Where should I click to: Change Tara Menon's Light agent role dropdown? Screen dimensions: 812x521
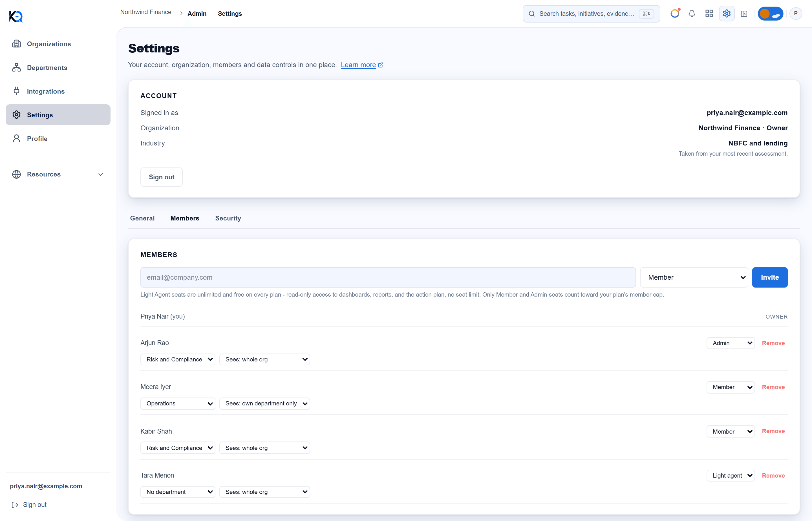[731, 476]
